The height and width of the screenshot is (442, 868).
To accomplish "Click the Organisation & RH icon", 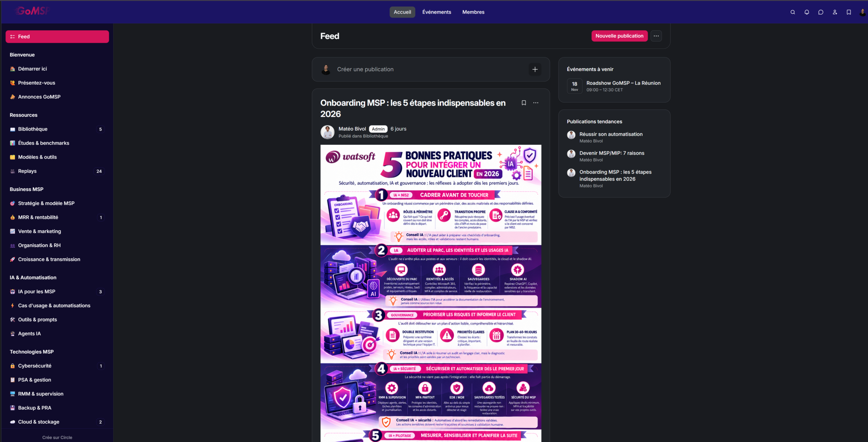I will [13, 245].
